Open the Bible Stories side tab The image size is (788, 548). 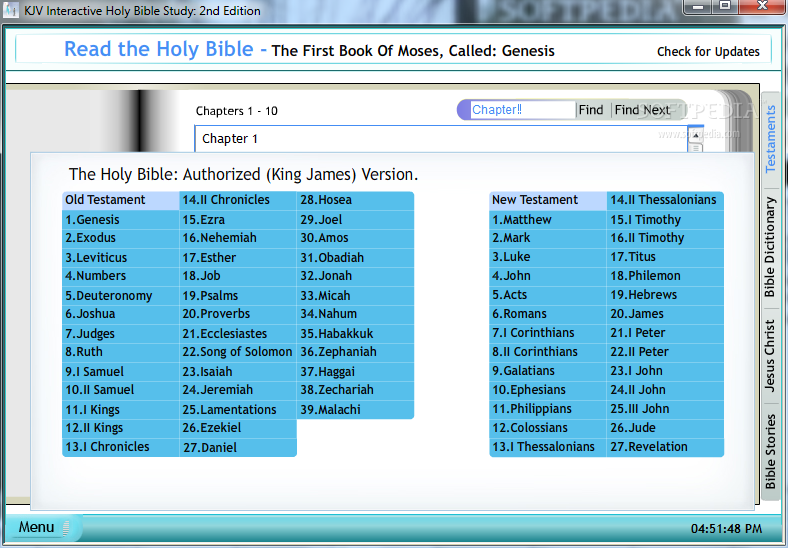coord(770,451)
